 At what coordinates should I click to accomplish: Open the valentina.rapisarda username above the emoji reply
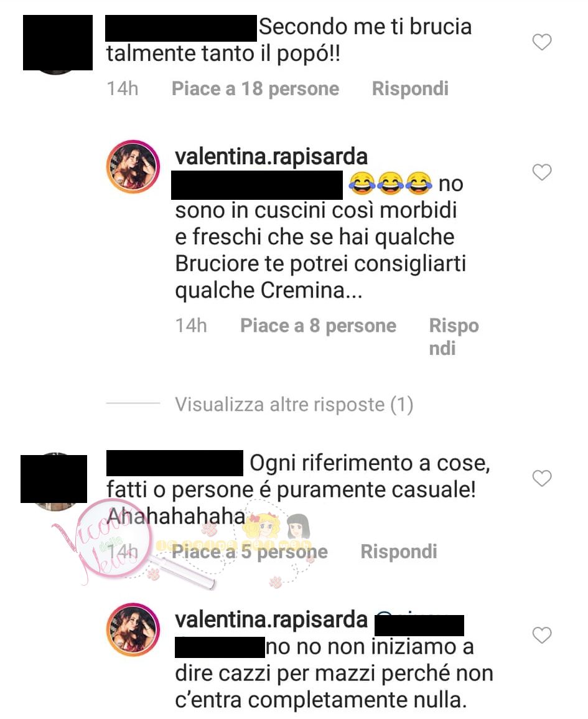tap(271, 157)
